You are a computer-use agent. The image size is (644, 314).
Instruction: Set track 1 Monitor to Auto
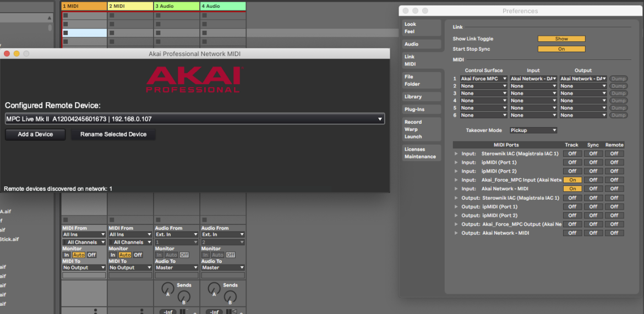click(79, 255)
